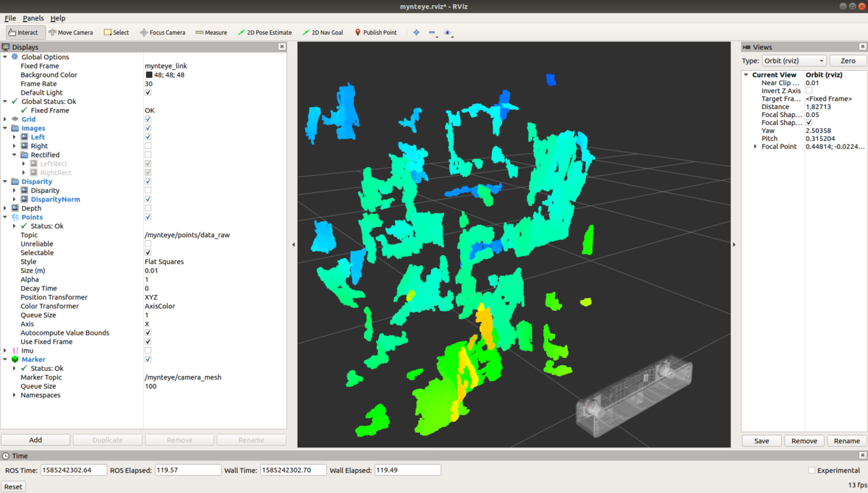
Task: Click the Rectified folder icon
Action: click(x=25, y=155)
